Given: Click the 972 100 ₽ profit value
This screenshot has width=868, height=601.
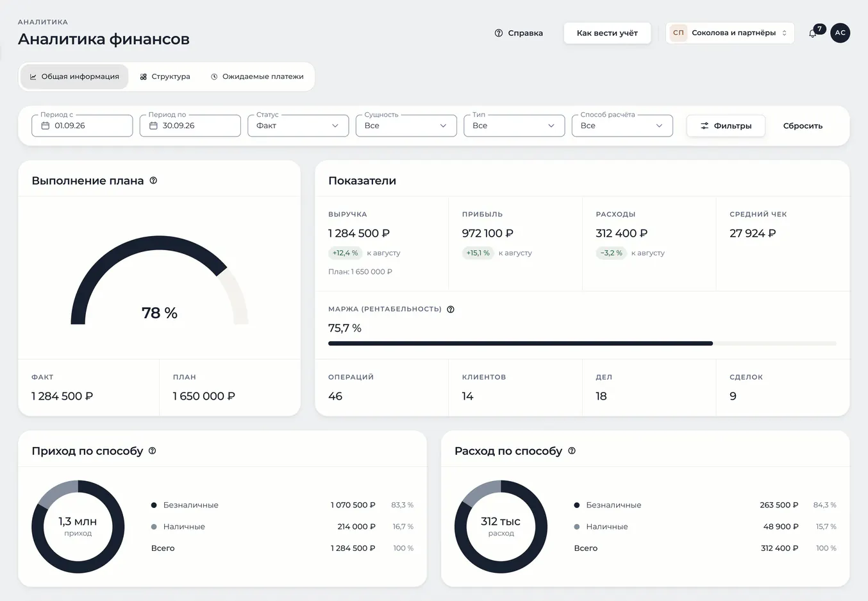Looking at the screenshot, I should (488, 233).
